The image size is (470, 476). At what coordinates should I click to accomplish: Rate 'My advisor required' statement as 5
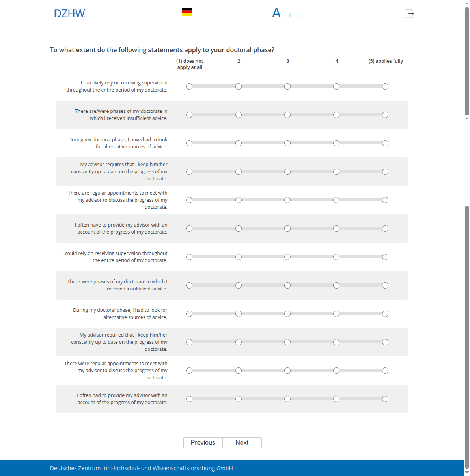[385, 342]
